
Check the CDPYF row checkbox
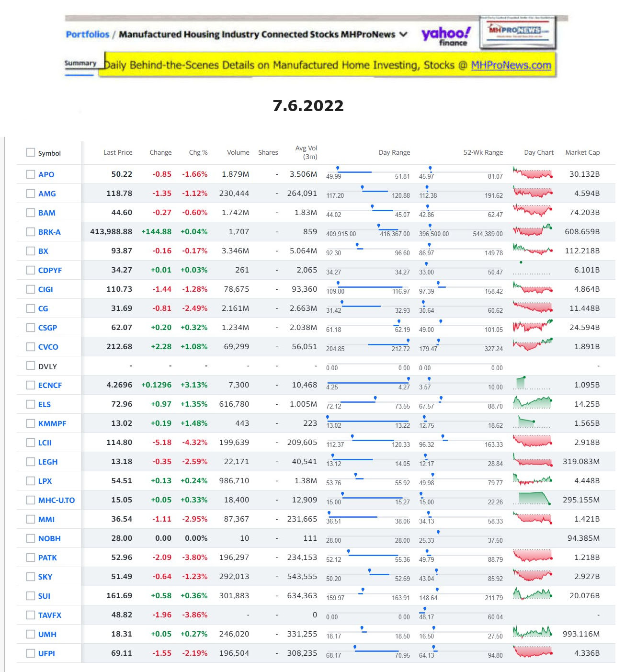tap(31, 270)
